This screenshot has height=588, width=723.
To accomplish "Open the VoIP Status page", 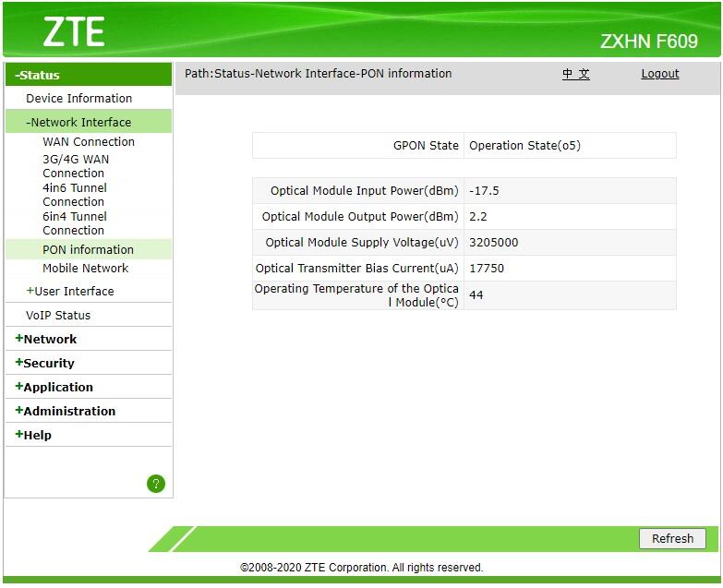I will [x=58, y=315].
